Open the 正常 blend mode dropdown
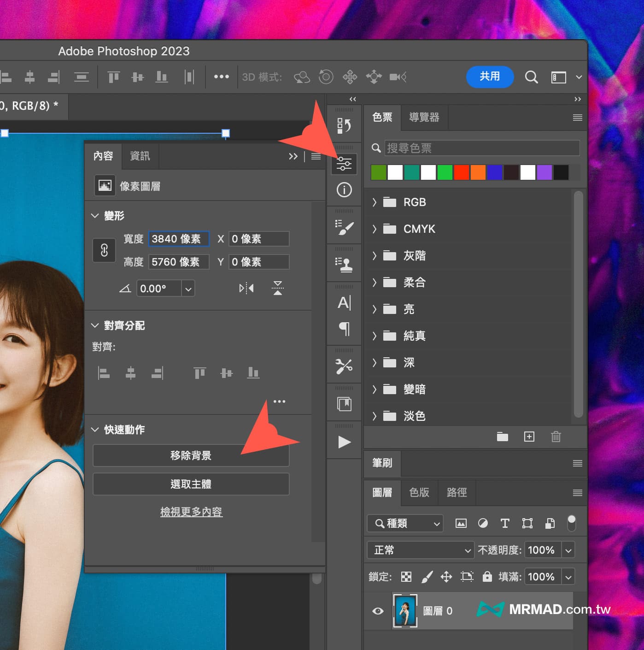 point(421,550)
